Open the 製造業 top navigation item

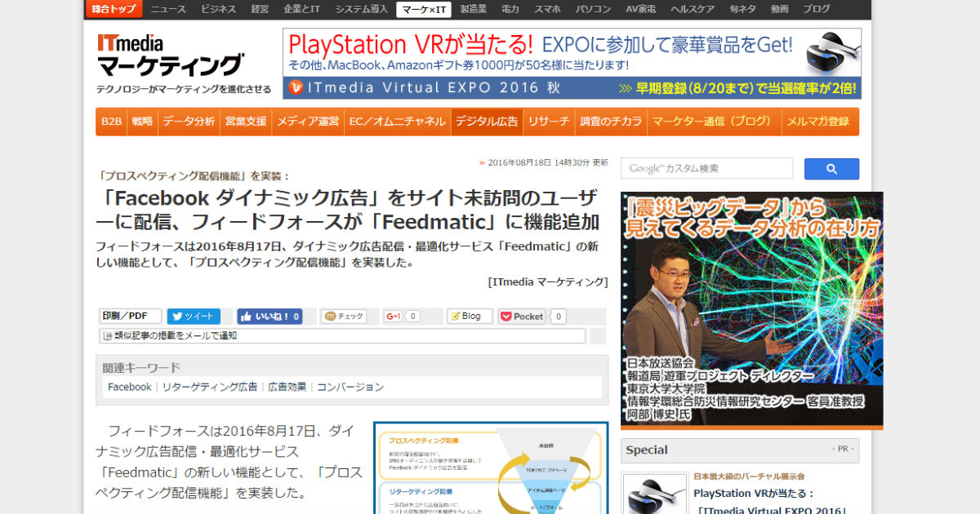coord(473,9)
